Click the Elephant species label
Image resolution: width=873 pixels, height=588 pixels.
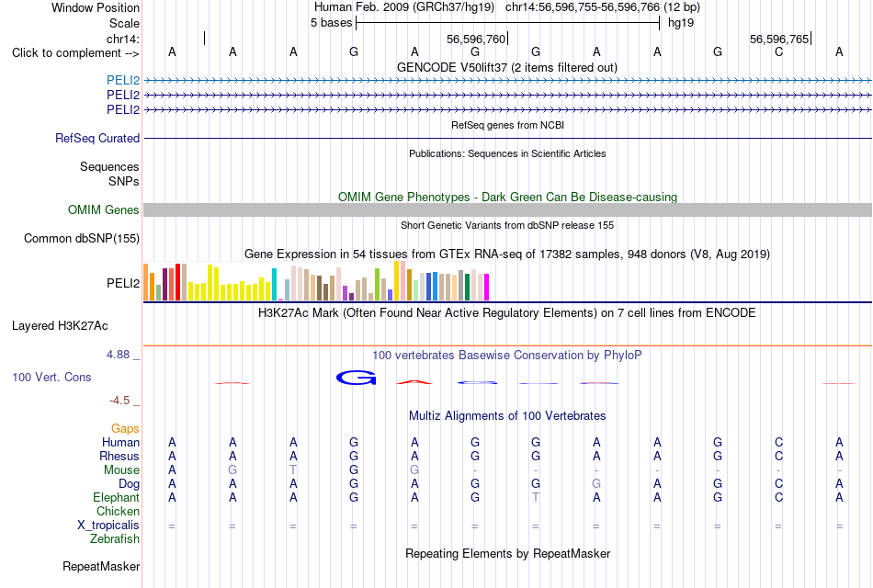[x=116, y=497]
